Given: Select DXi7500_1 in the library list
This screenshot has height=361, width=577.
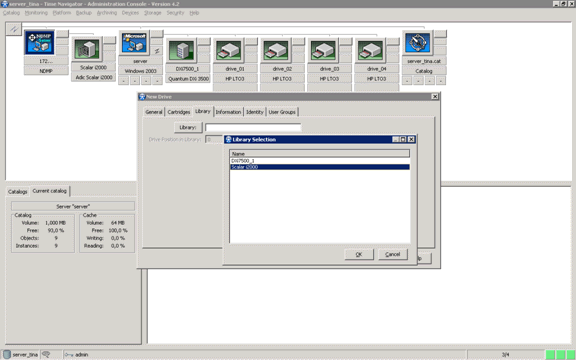Looking at the screenshot, I should (319, 161).
